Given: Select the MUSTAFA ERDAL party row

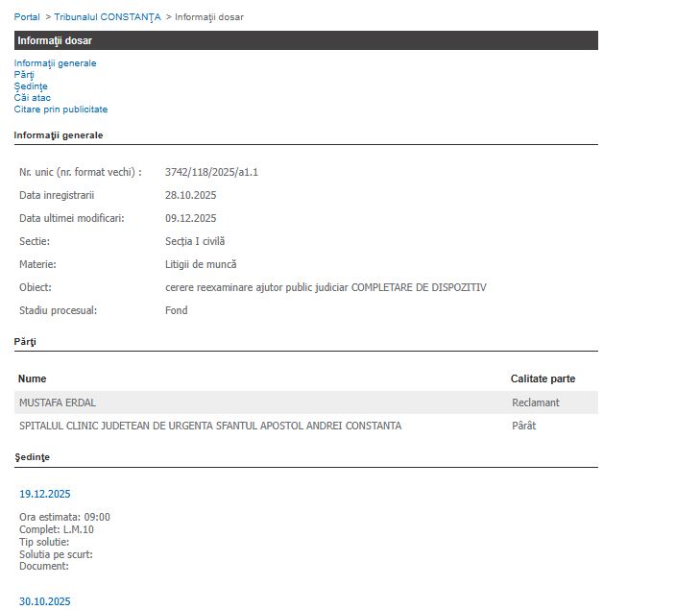Looking at the screenshot, I should [x=58, y=403].
